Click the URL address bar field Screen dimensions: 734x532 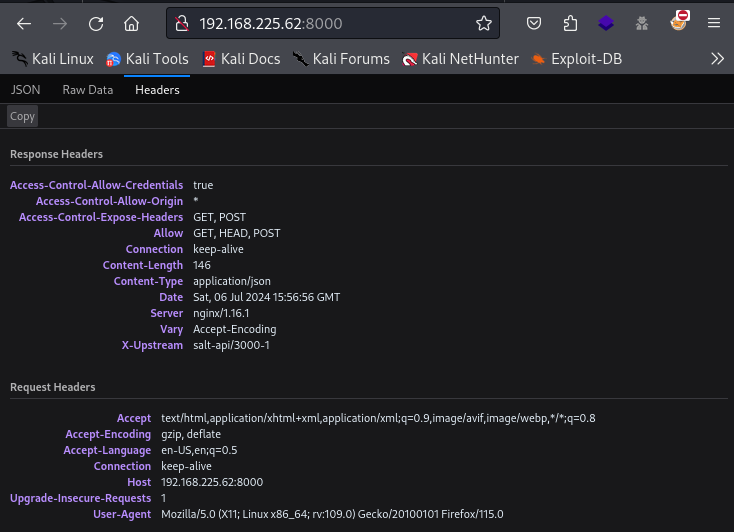pyautogui.click(x=330, y=23)
